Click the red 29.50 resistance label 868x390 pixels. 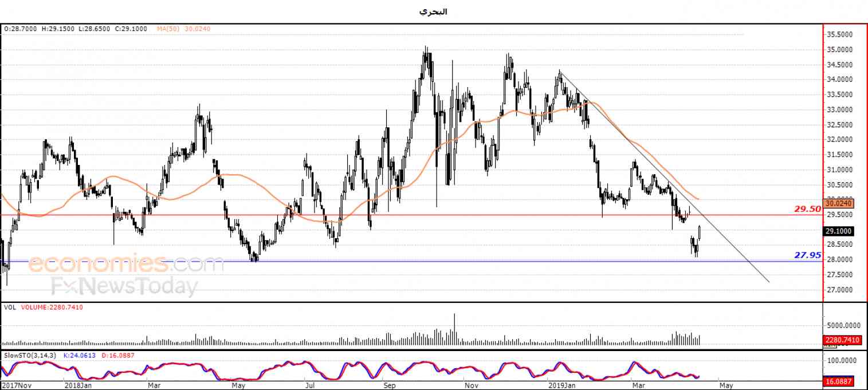[x=807, y=209]
